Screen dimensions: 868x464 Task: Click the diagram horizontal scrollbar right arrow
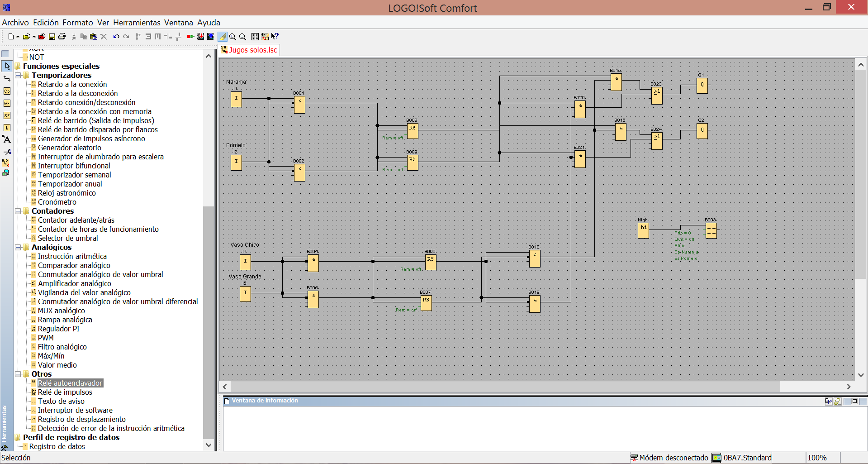(x=849, y=387)
